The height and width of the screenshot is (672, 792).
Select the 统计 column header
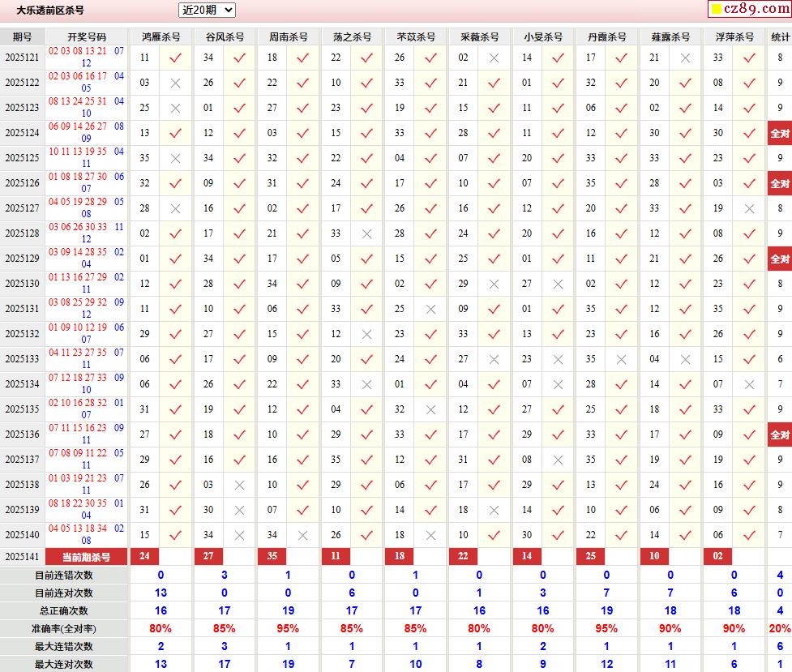[780, 37]
